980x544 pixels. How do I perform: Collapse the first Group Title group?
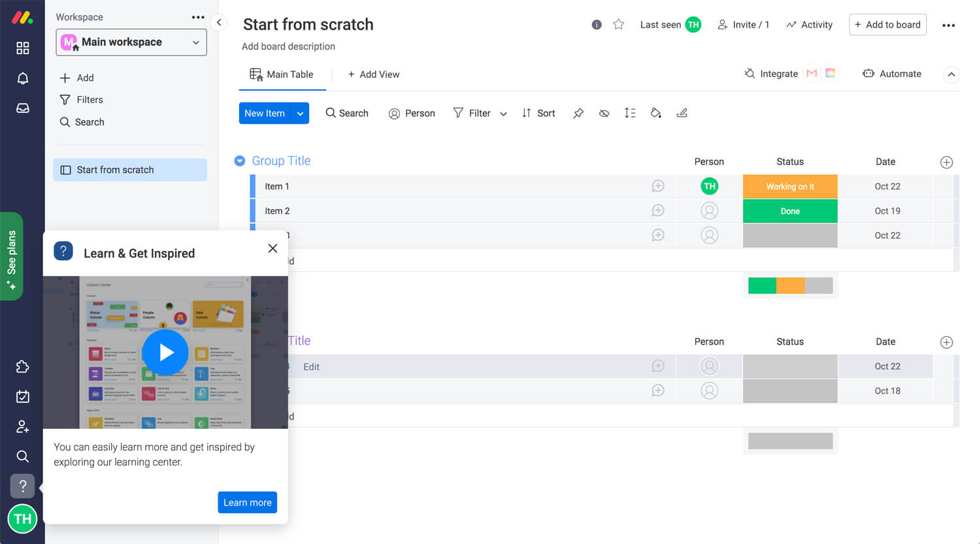pyautogui.click(x=240, y=161)
